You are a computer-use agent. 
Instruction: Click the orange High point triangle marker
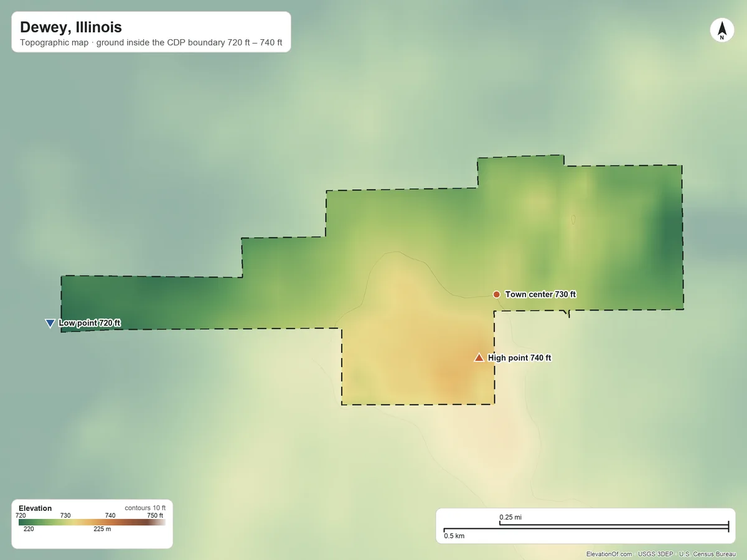point(479,358)
